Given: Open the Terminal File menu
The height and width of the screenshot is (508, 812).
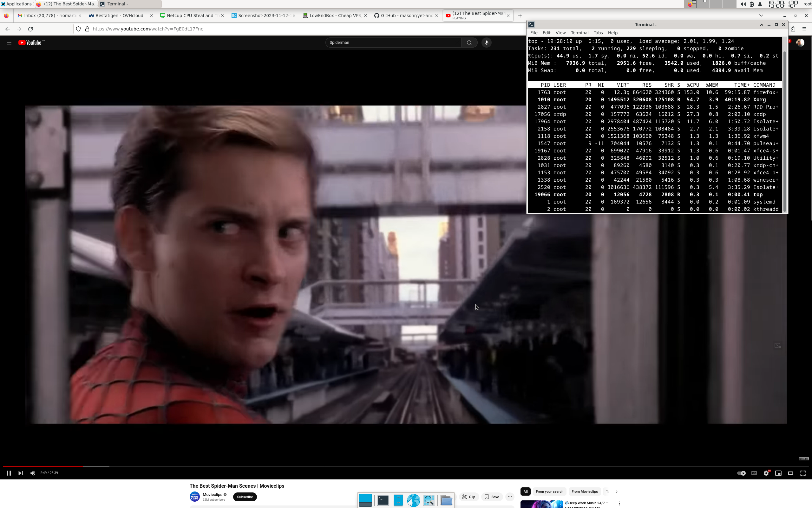Looking at the screenshot, I should pyautogui.click(x=534, y=33).
